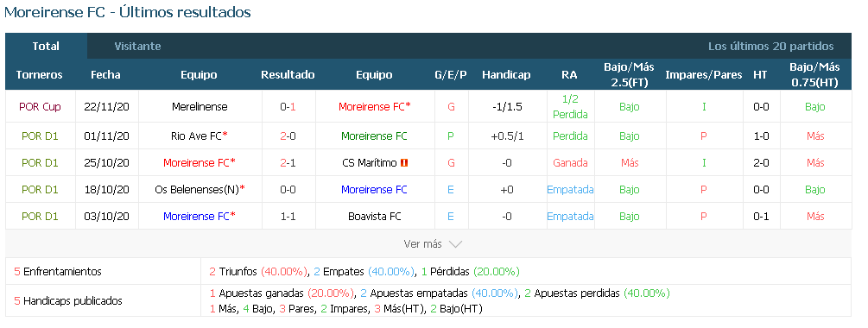Viewport: 868px width, 328px height.
Task: Click the Impares/Pares column header
Action: (704, 75)
